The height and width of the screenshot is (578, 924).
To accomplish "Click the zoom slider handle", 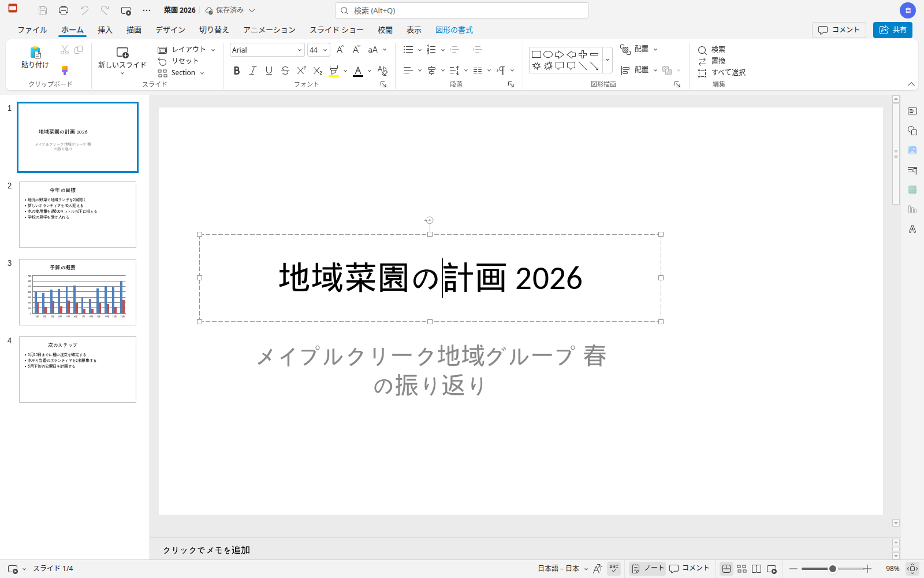I will pyautogui.click(x=833, y=569).
